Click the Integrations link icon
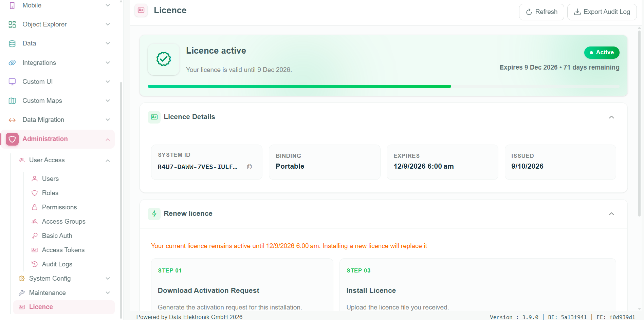This screenshot has height=320, width=644. coord(12,63)
